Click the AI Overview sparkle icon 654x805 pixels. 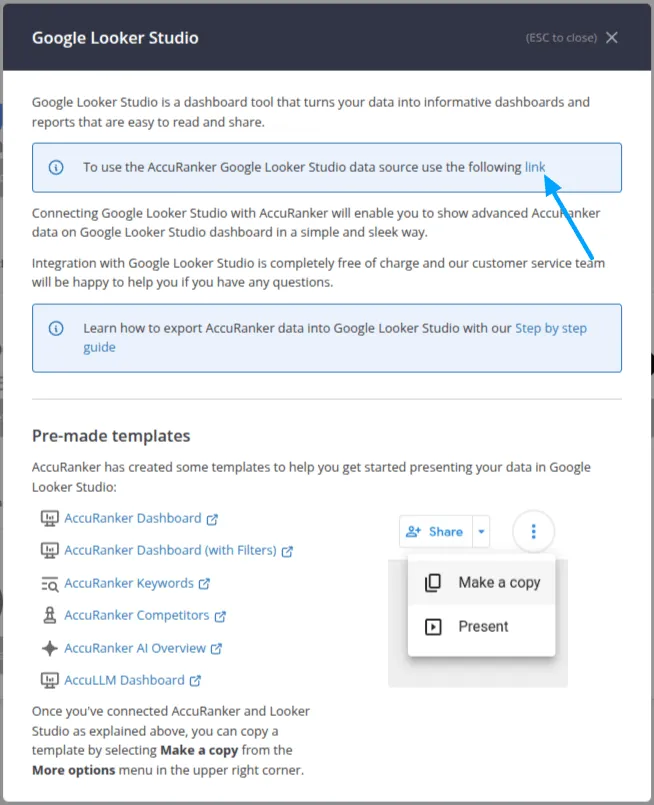(x=49, y=648)
